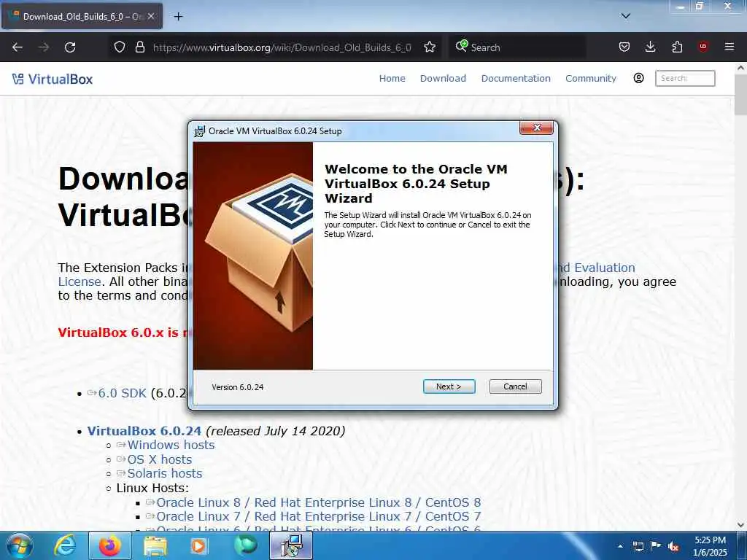Click the muted volume tray icon
Image resolution: width=747 pixels, height=560 pixels.
coord(673,547)
